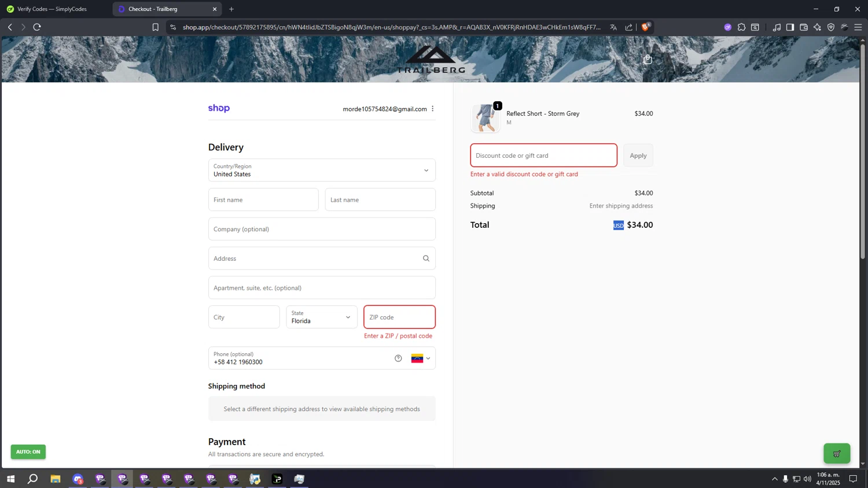Open Windows taskbar search
The image size is (868, 488).
(x=33, y=479)
